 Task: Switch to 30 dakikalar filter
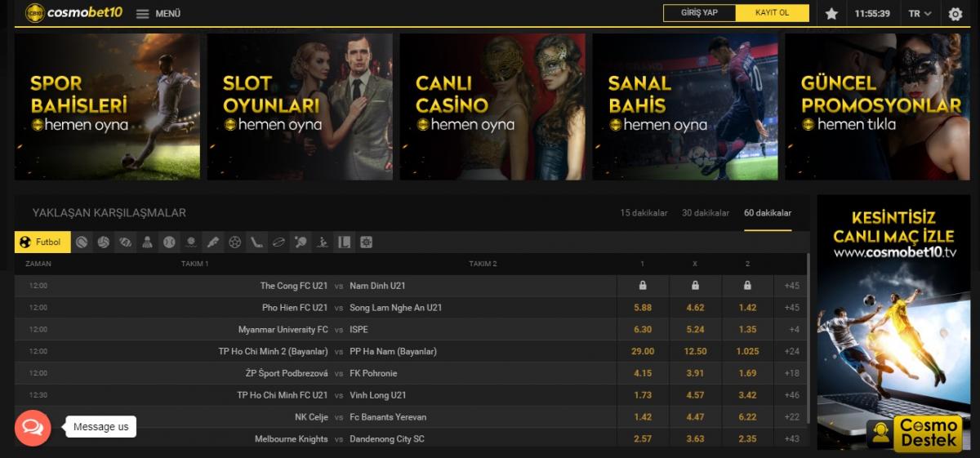pos(706,213)
